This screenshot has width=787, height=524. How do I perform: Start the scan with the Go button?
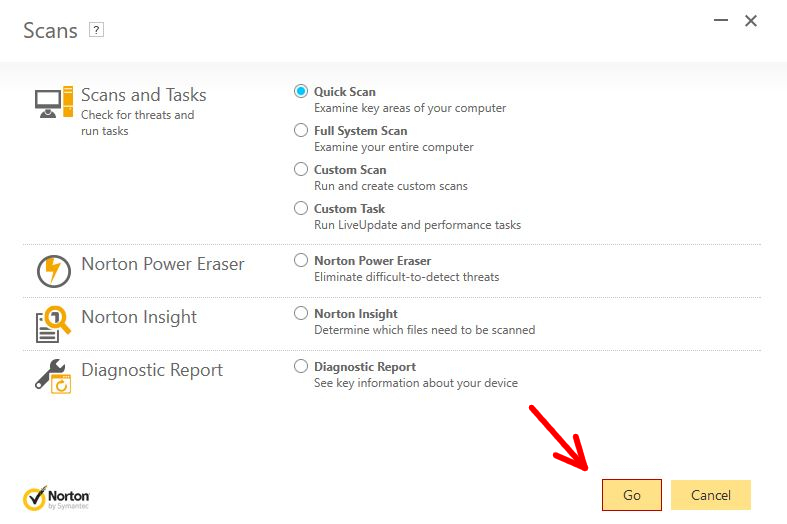(x=631, y=495)
